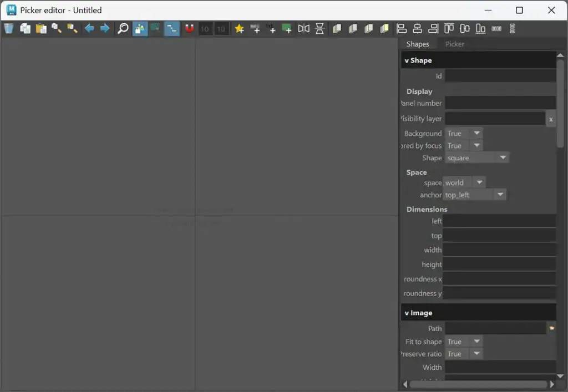568x392 pixels.
Task: Open search and replace magnifier
Action: pos(123,28)
